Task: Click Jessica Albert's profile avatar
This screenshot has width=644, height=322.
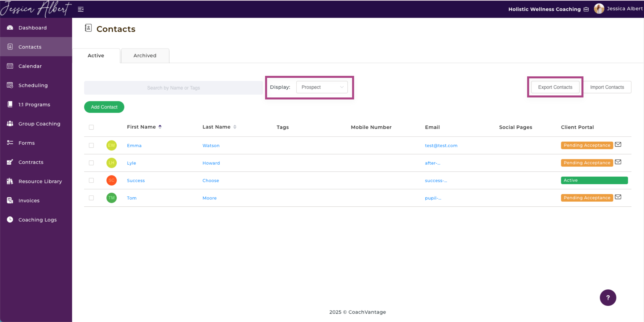Action: 599,9
